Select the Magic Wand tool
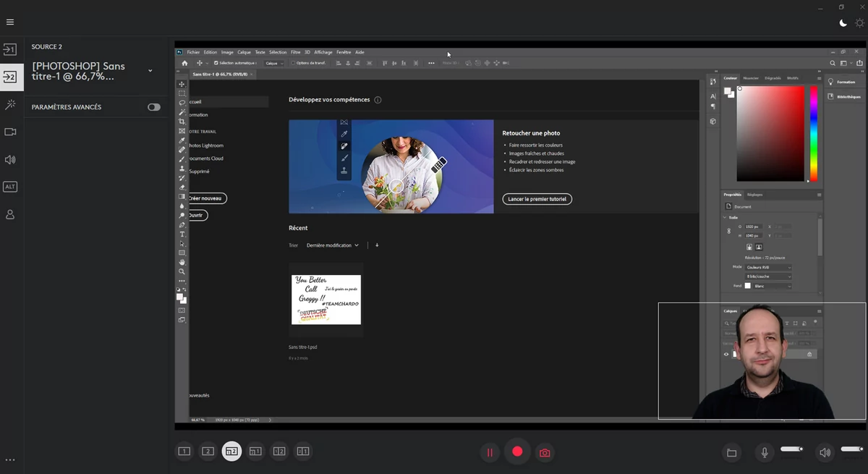 182,112
